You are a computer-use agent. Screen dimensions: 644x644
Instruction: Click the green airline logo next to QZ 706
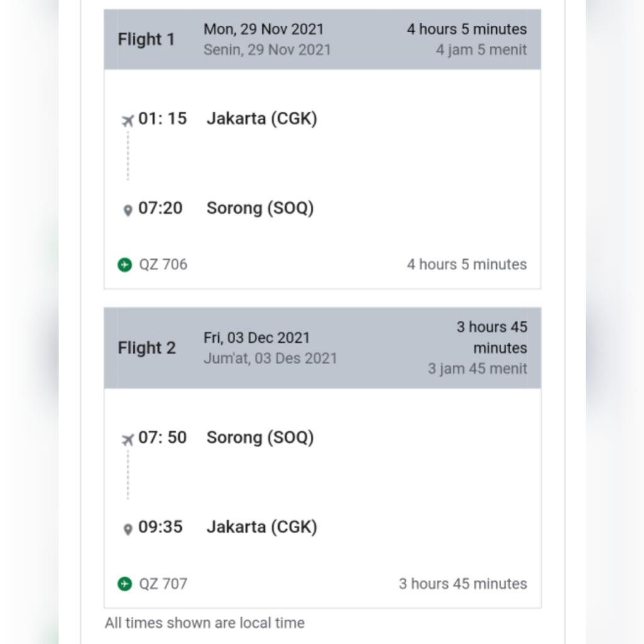point(125,265)
